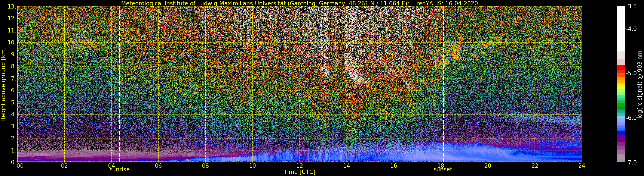The width and height of the screenshot is (644, 176).
Task: Click the time axis tick label '24'
Action: tap(582, 166)
